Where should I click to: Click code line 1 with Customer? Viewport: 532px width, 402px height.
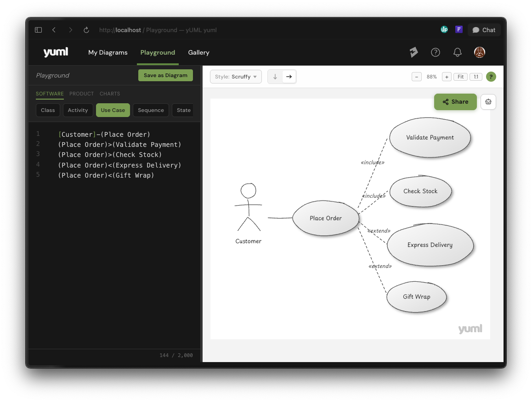pyautogui.click(x=104, y=134)
